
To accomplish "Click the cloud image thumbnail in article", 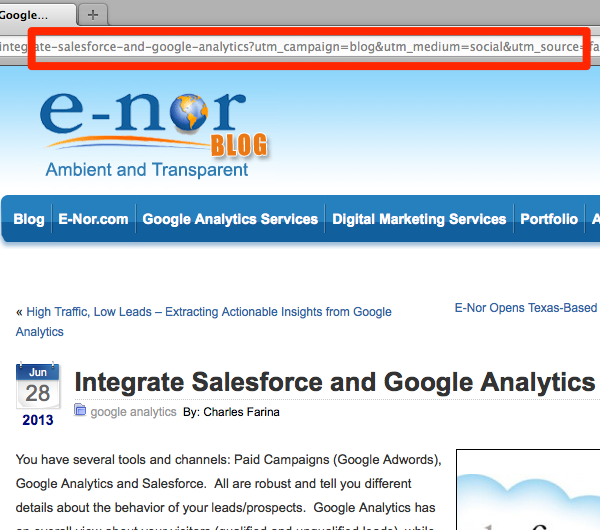I will click(x=528, y=490).
